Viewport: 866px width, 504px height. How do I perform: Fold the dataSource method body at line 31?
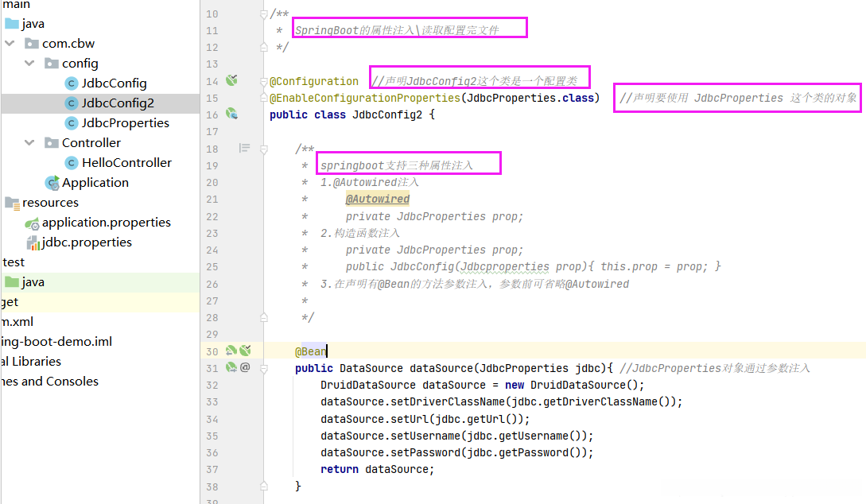pos(264,368)
